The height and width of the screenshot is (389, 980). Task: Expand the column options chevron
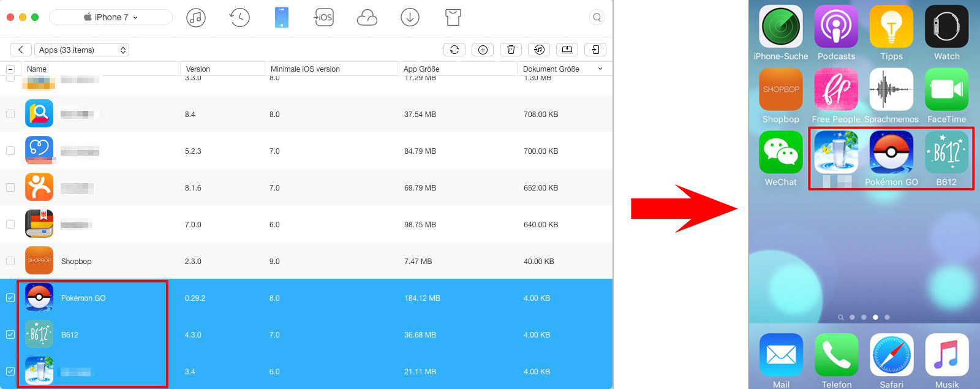[x=600, y=69]
